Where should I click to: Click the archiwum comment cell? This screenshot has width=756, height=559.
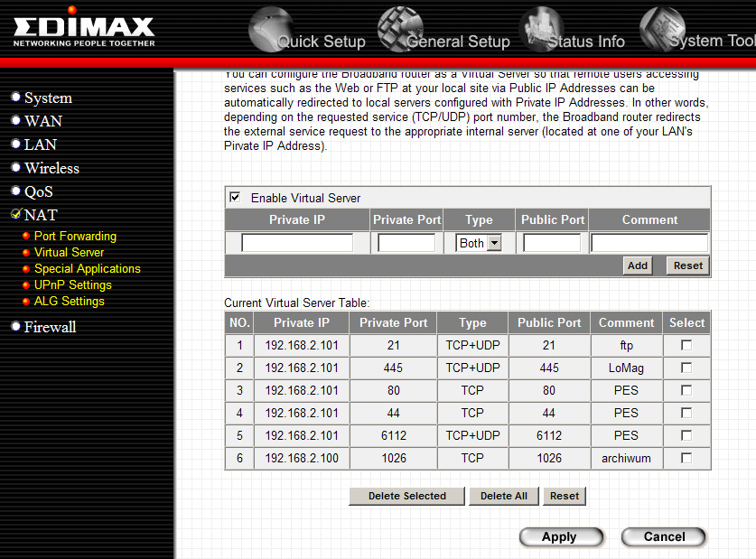coord(626,458)
